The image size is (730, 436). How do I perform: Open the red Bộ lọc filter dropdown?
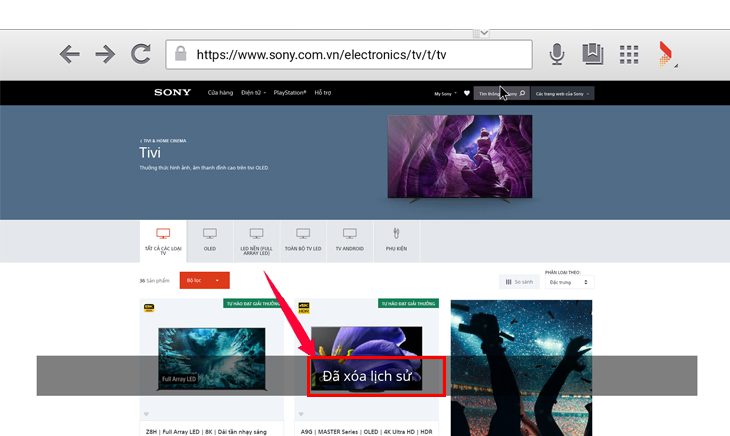point(204,280)
